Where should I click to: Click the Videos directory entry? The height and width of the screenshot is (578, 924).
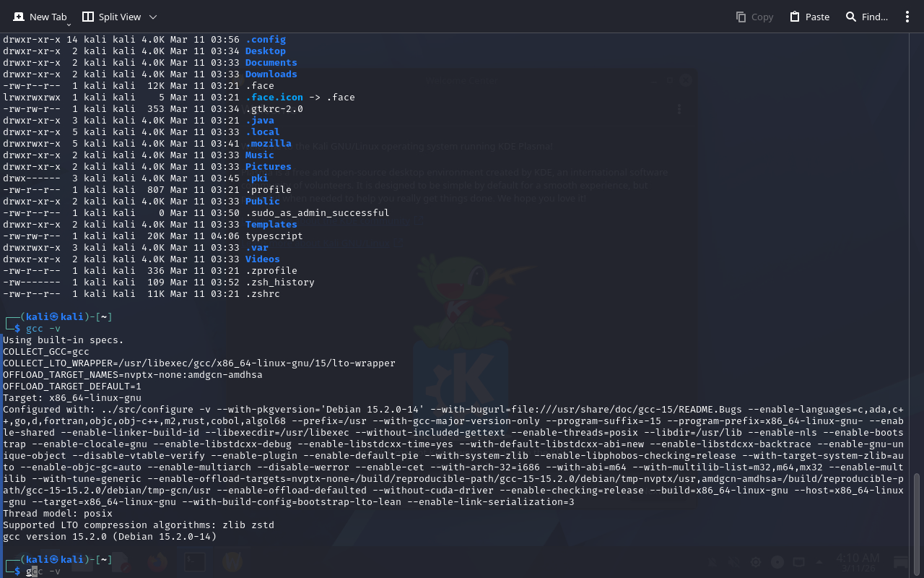pyautogui.click(x=263, y=259)
